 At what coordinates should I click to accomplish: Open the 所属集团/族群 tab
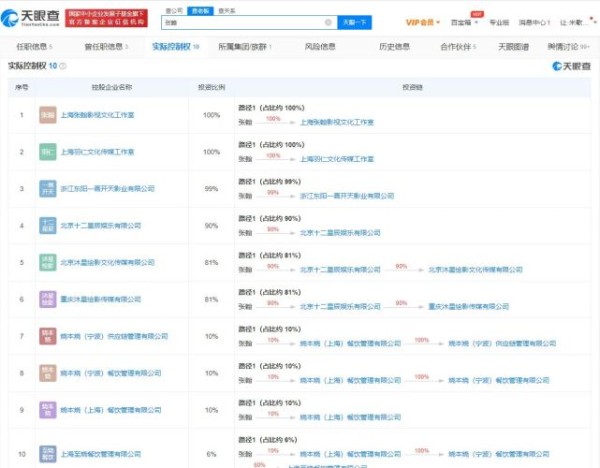(243, 46)
